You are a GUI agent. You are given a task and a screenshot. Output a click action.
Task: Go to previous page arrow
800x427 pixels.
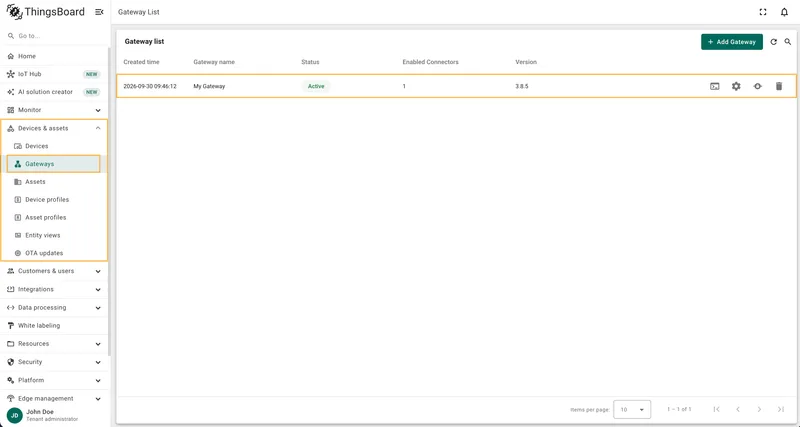738,409
